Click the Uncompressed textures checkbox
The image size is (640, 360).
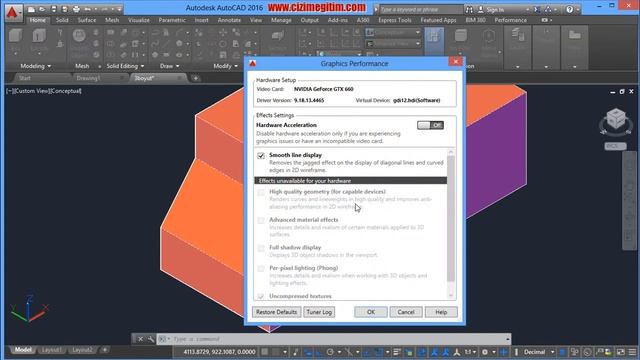261,296
